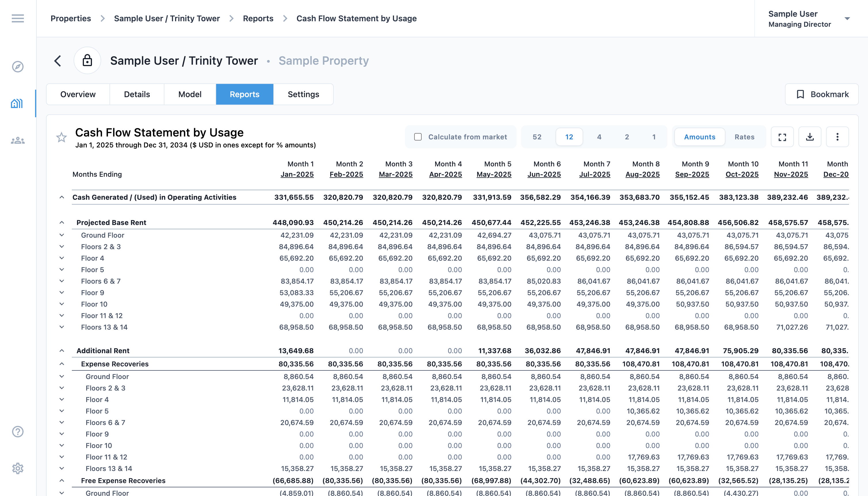Click the team members icon in sidebar

click(17, 140)
